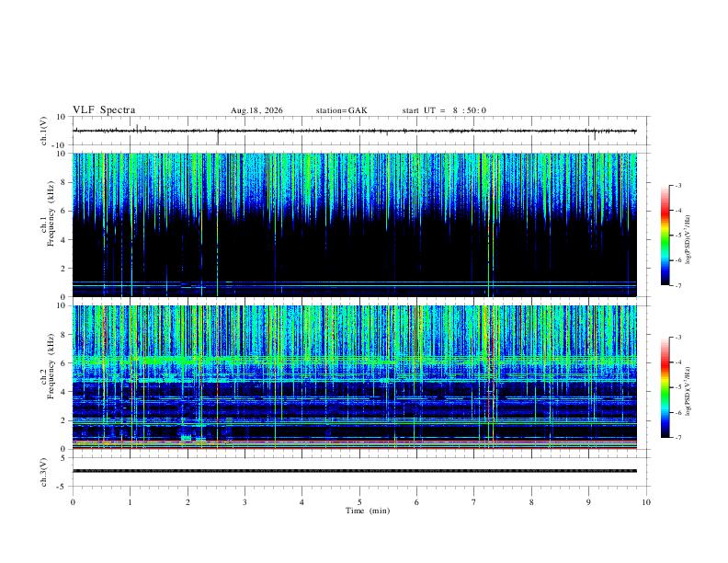The image size is (728, 563).
Task: Click the ch.1 Frequency (kHz) axis label
Action: 51,214
